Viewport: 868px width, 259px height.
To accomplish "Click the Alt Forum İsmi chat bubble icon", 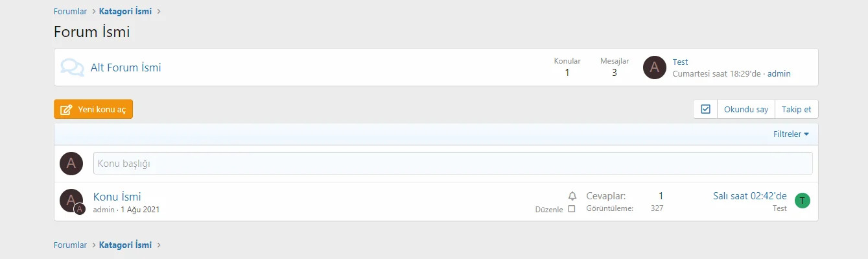I will tap(72, 68).
